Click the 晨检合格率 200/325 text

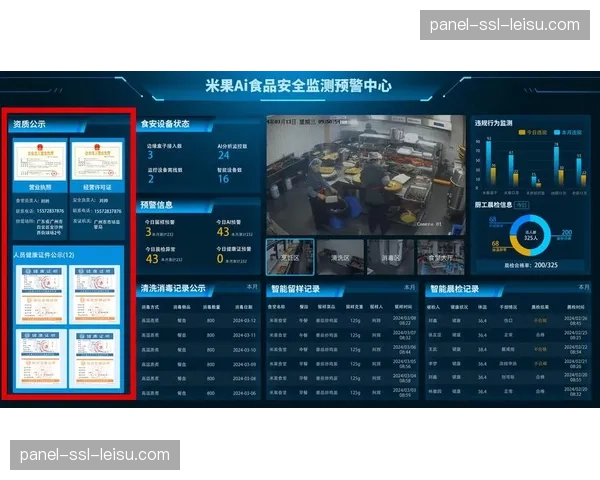531,265
